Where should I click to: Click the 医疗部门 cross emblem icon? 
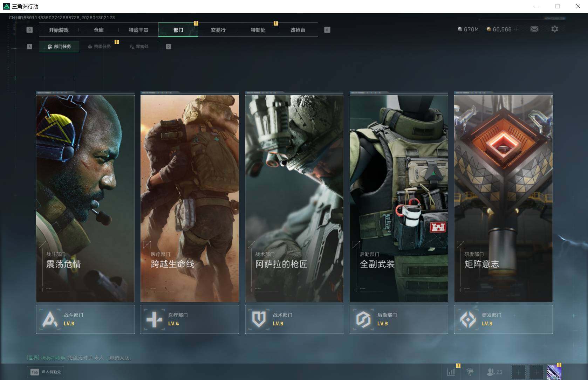click(x=154, y=319)
